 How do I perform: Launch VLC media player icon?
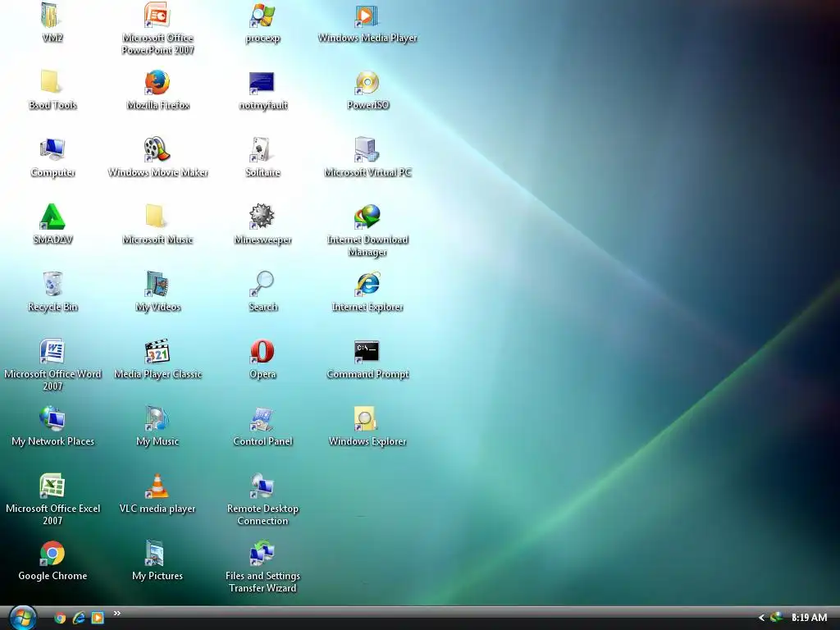(x=157, y=486)
